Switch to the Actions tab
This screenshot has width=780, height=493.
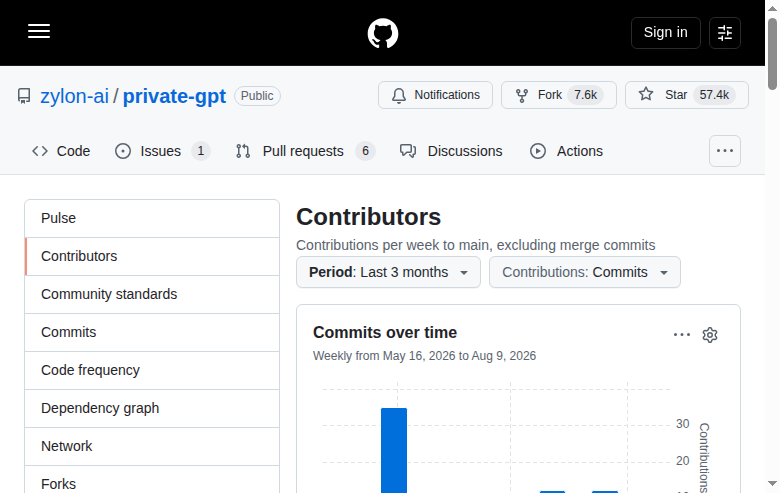[567, 151]
